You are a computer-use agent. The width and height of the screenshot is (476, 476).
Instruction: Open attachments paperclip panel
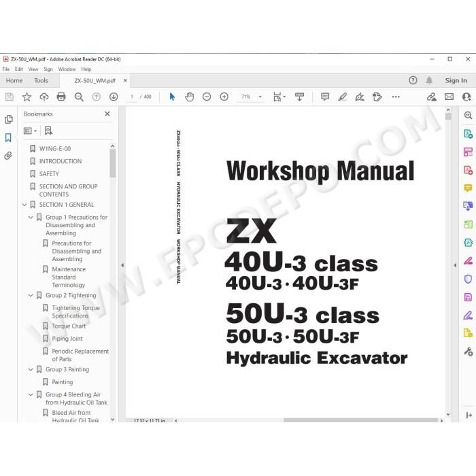pyautogui.click(x=8, y=156)
